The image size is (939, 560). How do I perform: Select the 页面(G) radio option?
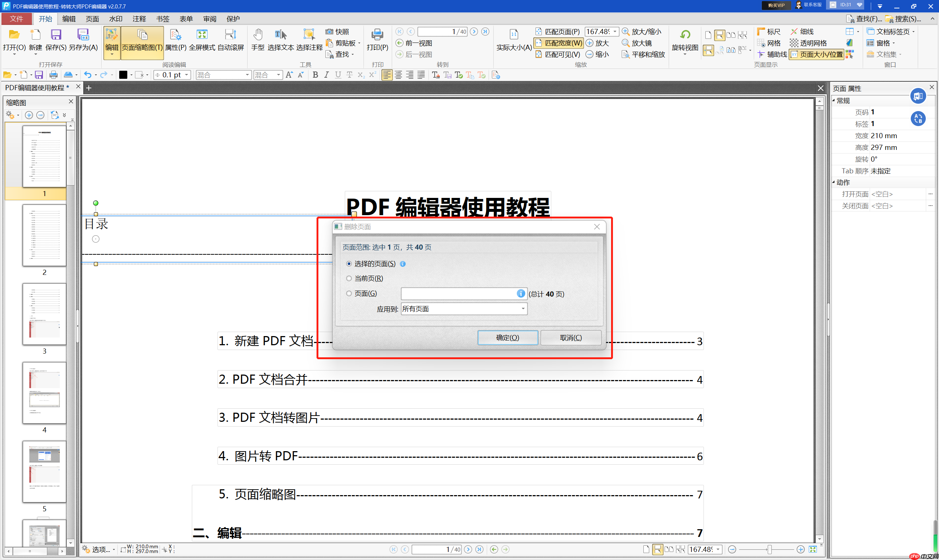[x=349, y=293]
